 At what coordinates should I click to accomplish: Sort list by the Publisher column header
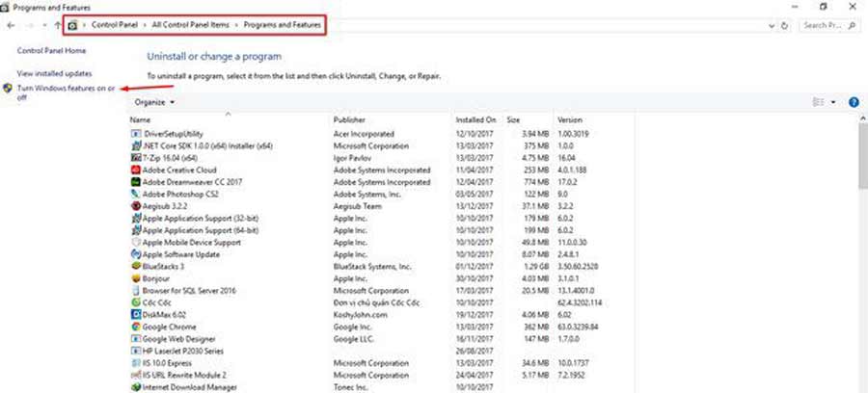click(x=349, y=119)
